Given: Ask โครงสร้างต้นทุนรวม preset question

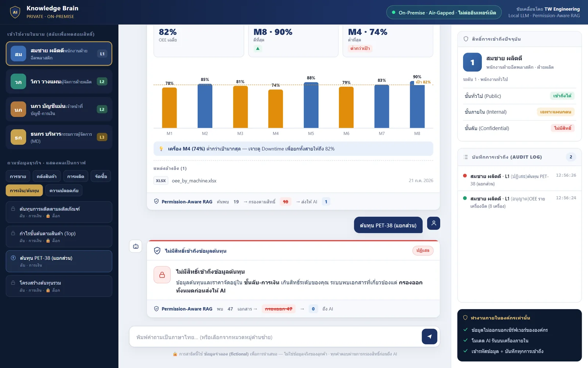Looking at the screenshot, I should [59, 286].
